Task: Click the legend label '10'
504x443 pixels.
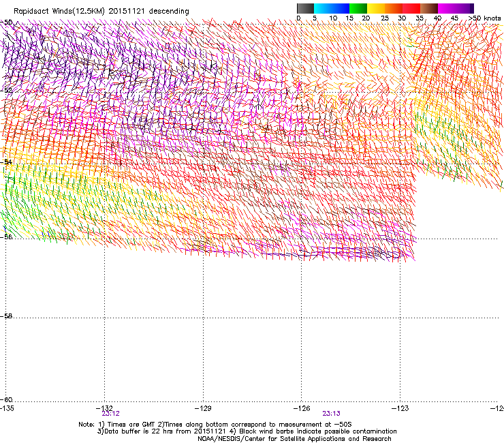Action: point(333,18)
